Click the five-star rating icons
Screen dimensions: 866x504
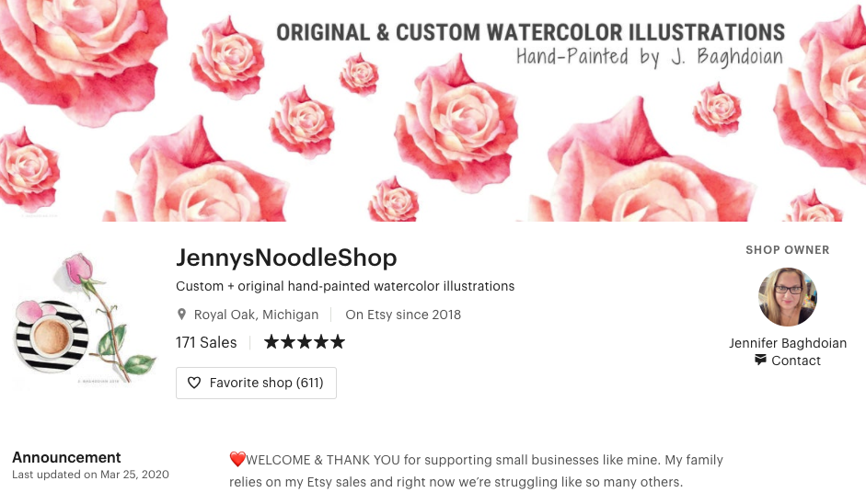click(x=305, y=342)
